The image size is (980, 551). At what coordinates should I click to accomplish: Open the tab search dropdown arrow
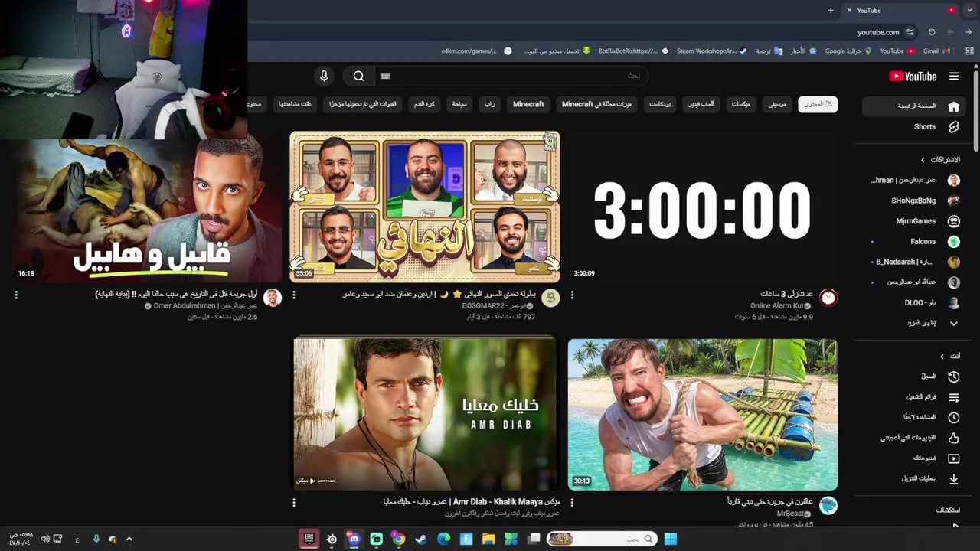pos(969,10)
